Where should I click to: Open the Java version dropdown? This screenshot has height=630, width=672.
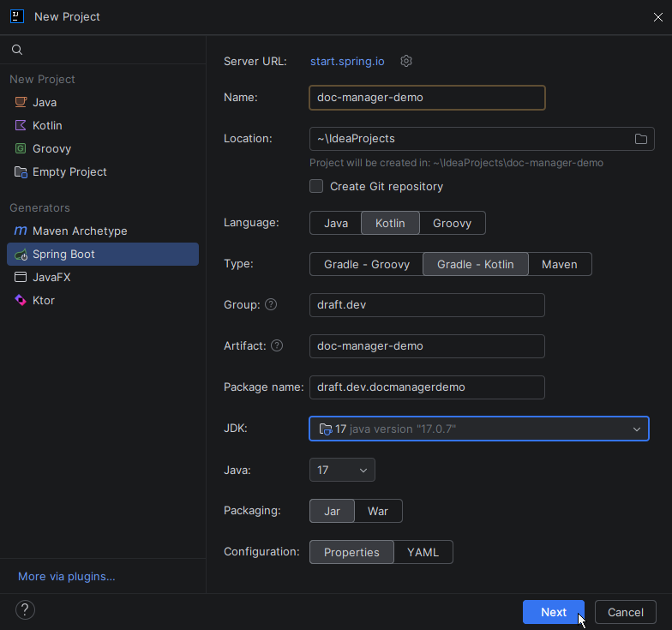tap(342, 470)
